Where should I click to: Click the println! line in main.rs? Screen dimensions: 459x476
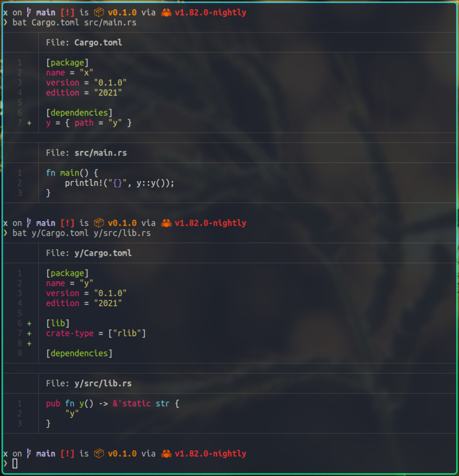click(119, 183)
